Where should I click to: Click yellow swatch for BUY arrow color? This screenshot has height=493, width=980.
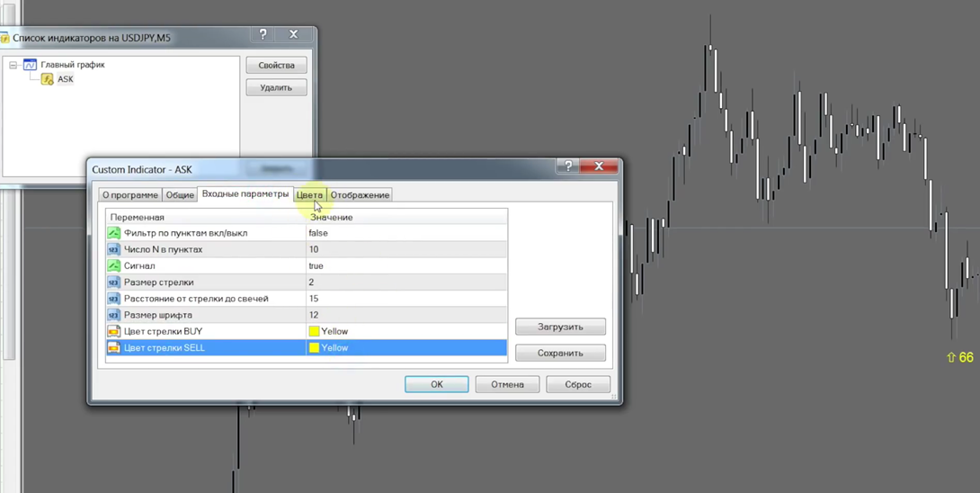[314, 331]
